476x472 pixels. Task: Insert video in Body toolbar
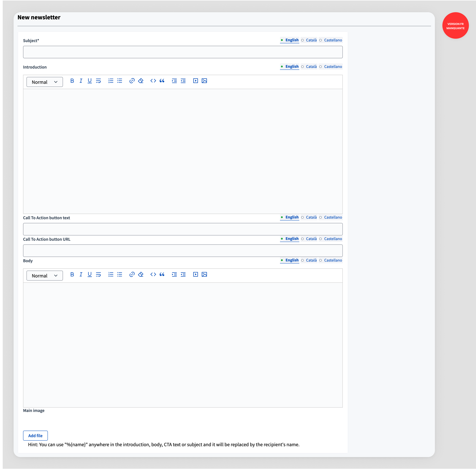click(196, 274)
